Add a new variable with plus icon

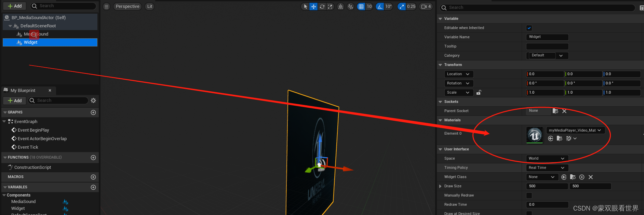click(93, 187)
